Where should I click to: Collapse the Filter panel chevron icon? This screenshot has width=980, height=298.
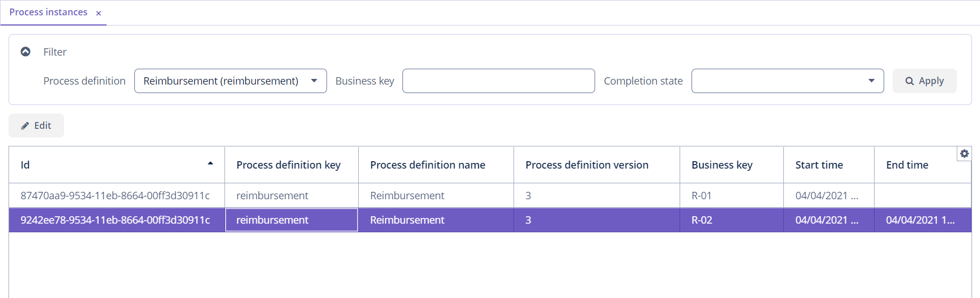click(26, 52)
